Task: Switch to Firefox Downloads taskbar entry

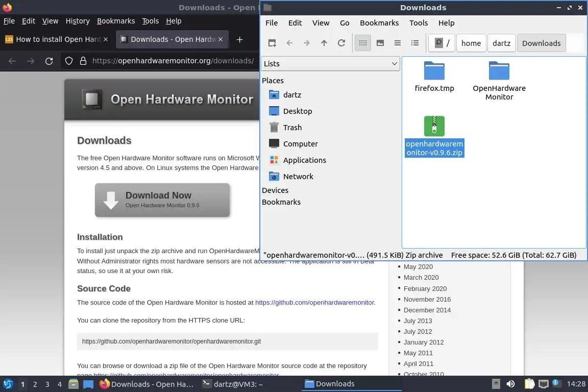Action: 148,384
